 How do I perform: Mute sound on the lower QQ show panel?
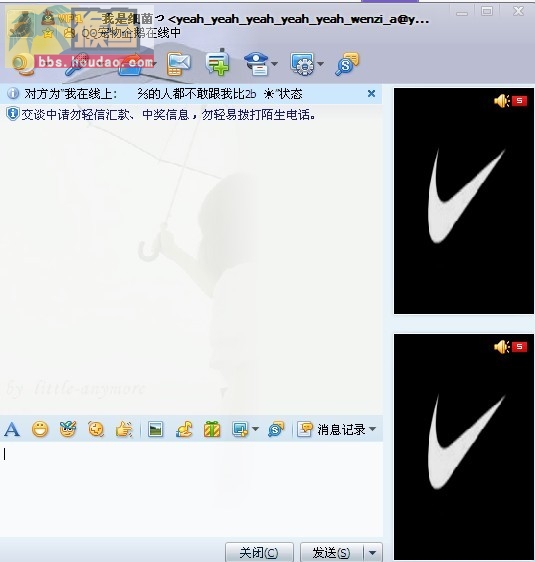click(x=502, y=347)
